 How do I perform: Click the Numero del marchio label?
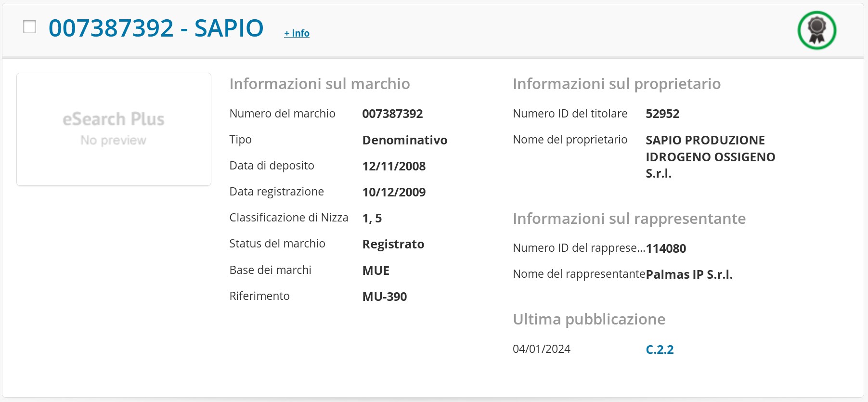click(x=283, y=114)
